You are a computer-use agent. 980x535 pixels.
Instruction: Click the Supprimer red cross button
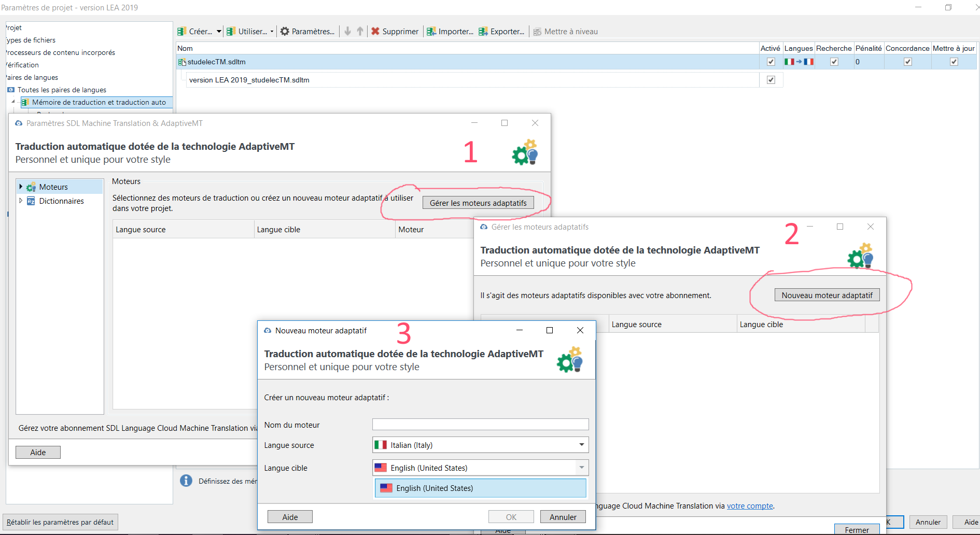395,31
